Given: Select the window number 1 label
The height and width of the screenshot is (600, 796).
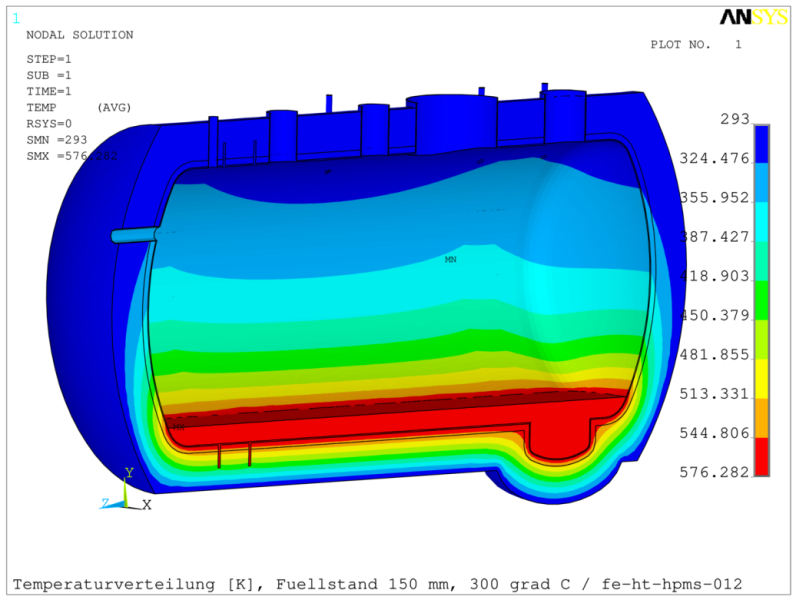Looking at the screenshot, I should [15, 17].
